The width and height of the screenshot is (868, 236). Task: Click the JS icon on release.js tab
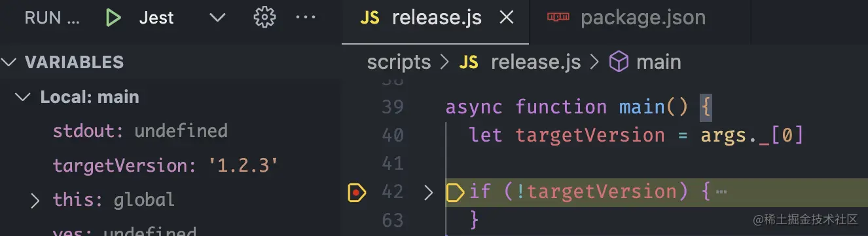click(370, 18)
